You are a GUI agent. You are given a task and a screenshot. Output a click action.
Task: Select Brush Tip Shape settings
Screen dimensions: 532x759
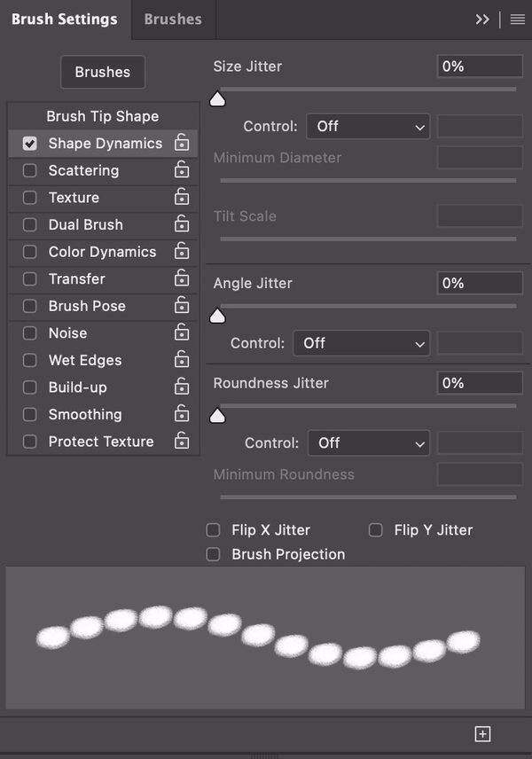[103, 116]
